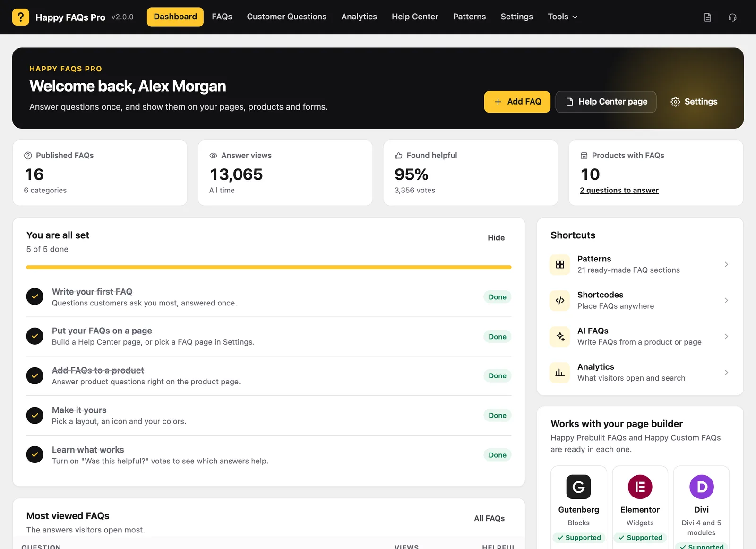
Task: Click the Divi logo icon
Action: pyautogui.click(x=701, y=487)
